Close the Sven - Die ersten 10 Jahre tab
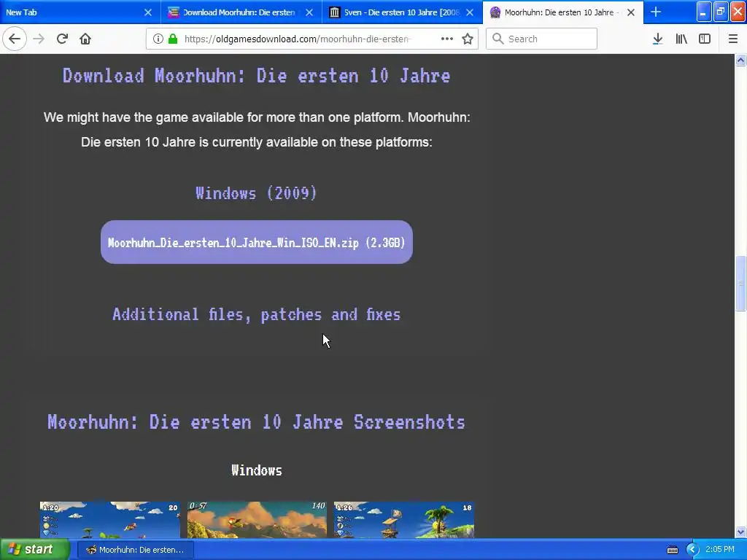Viewport: 747px width, 560px height. (x=470, y=12)
